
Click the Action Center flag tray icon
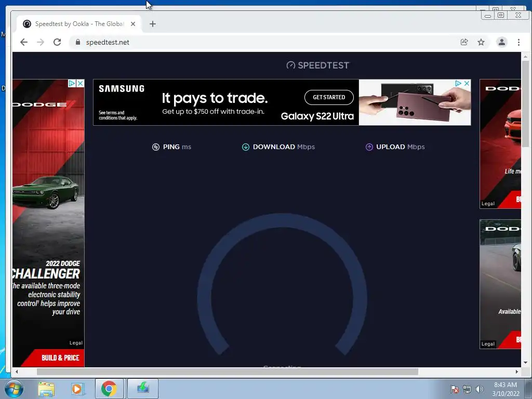point(454,389)
